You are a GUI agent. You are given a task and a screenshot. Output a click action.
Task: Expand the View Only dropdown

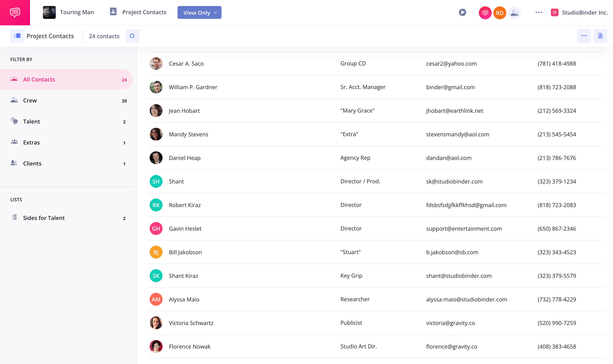coord(199,12)
